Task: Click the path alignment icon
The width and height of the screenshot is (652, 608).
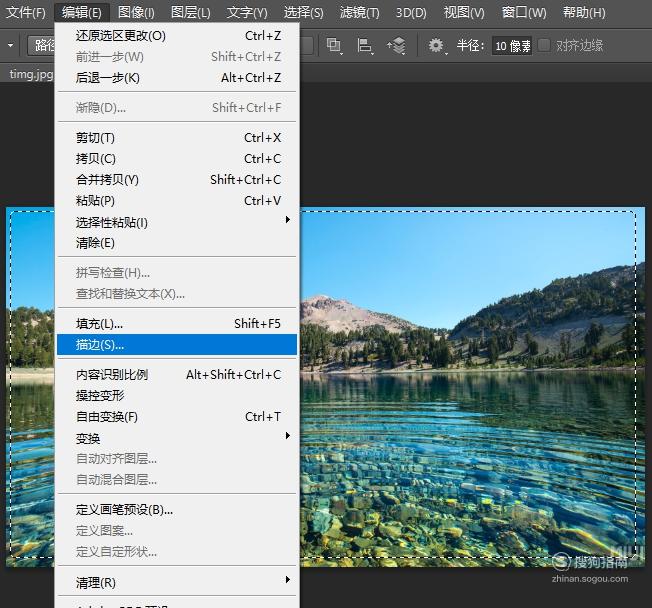Action: click(365, 45)
